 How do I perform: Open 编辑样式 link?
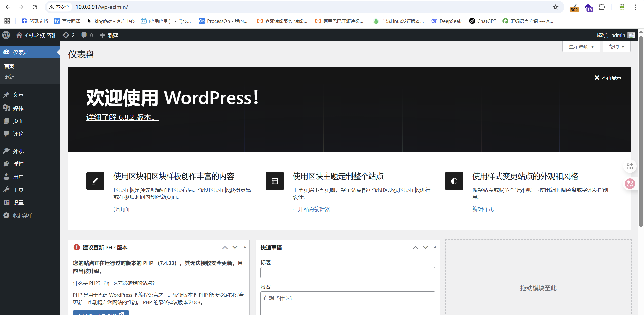(483, 209)
